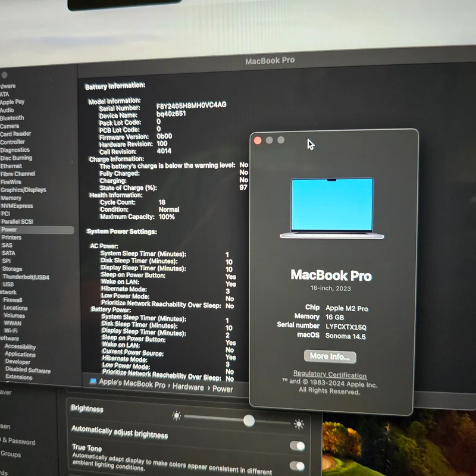Screen dimensions: 476x476
Task: Close the About This Mac window
Action: 258,140
